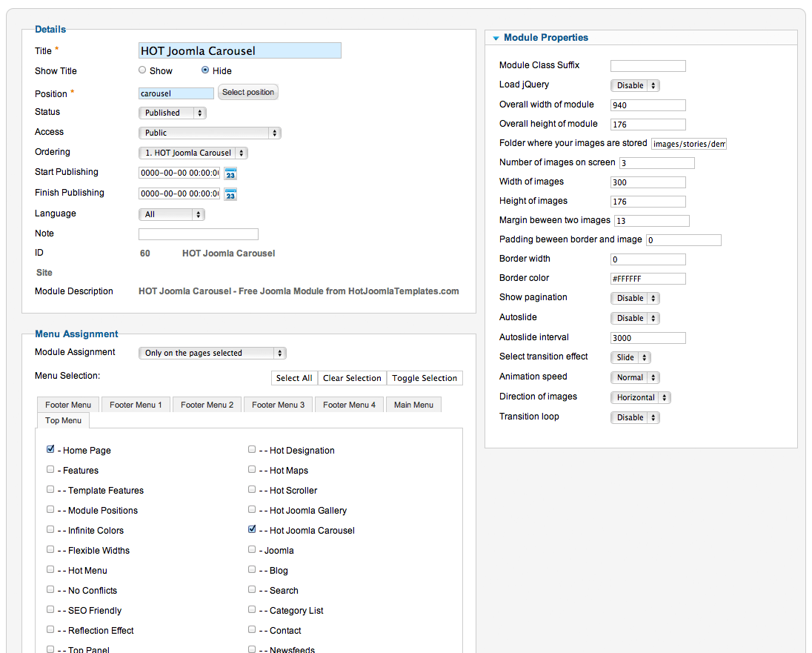Switch to the Main Menu tab
Image resolution: width=812 pixels, height=653 pixels.
413,405
